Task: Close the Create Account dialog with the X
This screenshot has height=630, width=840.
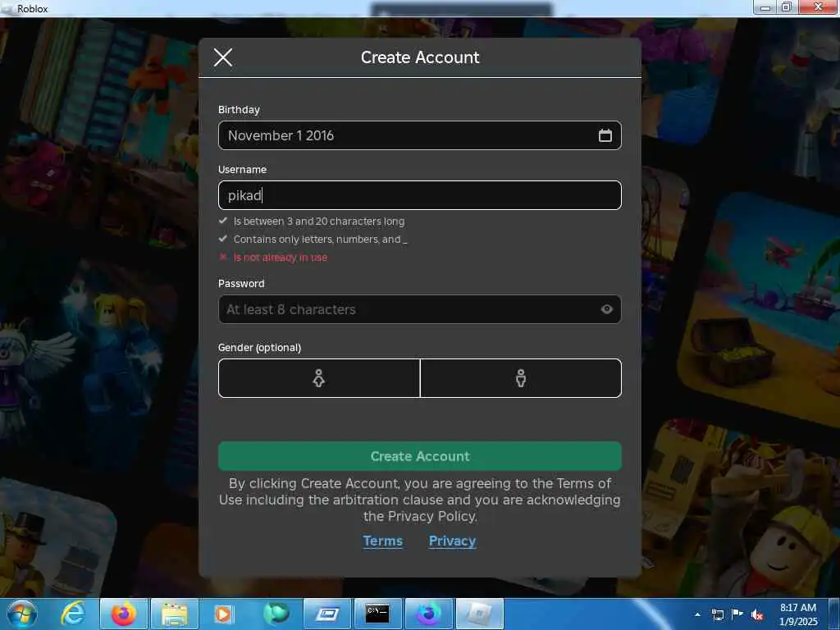Action: pyautogui.click(x=223, y=57)
